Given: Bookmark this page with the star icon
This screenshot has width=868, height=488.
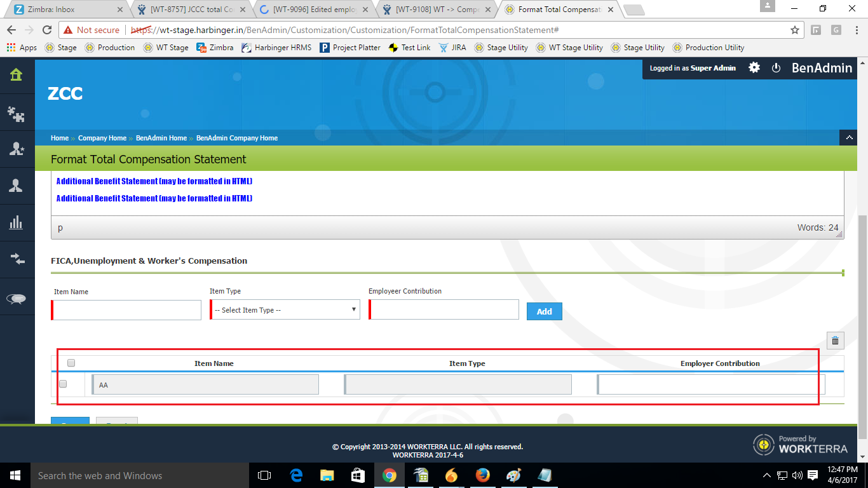Looking at the screenshot, I should pos(794,30).
